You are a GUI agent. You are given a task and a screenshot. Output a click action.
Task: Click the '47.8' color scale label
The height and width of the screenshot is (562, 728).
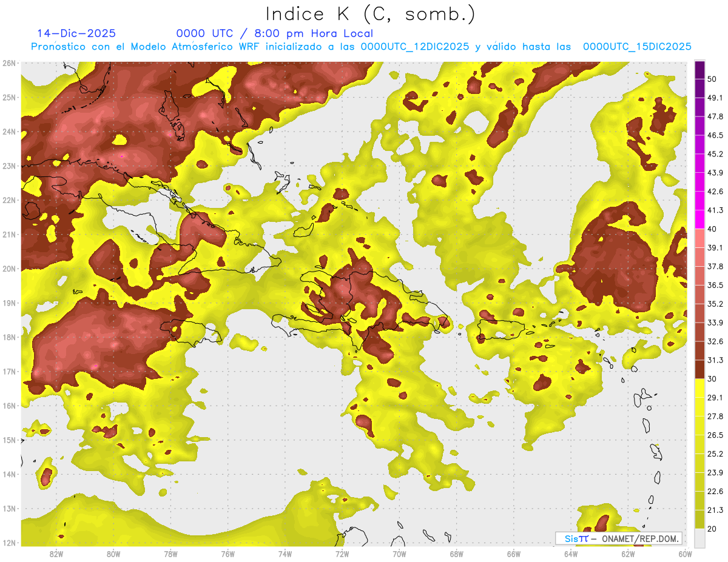[x=715, y=116]
